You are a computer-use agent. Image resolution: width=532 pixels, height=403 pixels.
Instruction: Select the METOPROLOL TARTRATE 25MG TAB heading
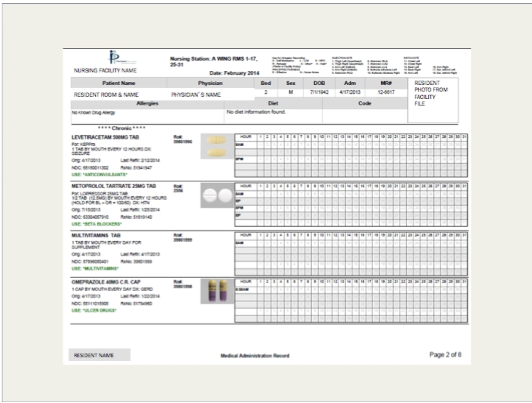113,186
